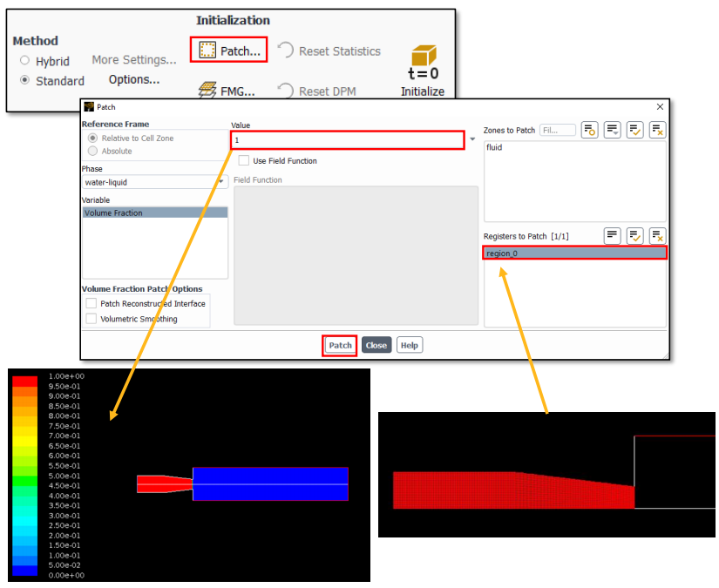Open Options... in the Method group
The image size is (719, 588).
(134, 79)
